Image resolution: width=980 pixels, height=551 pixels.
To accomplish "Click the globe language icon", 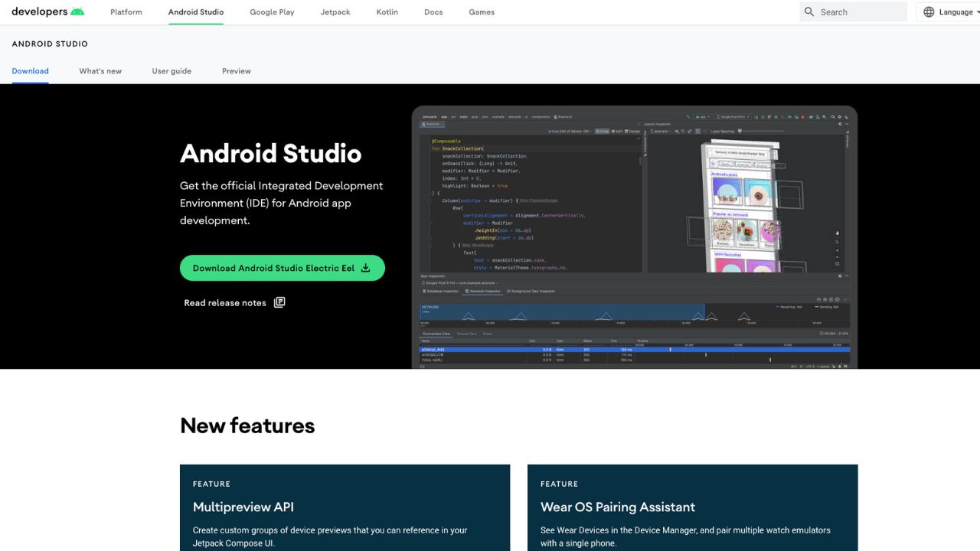I will [x=929, y=12].
